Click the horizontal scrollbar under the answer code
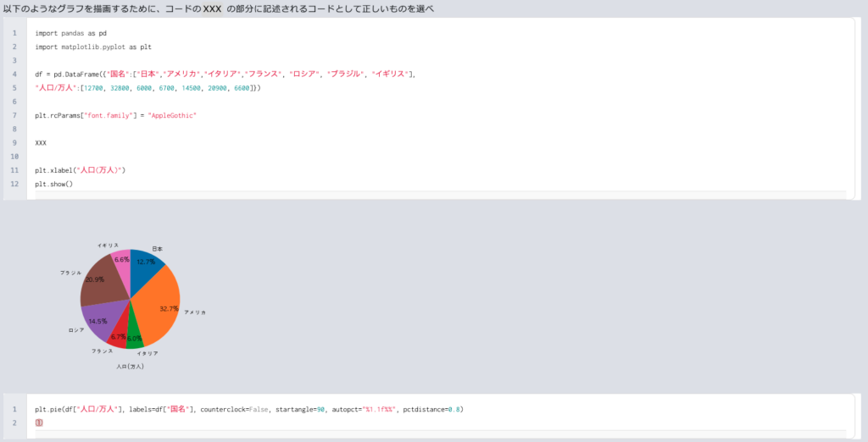The image size is (868, 442). pos(440,434)
